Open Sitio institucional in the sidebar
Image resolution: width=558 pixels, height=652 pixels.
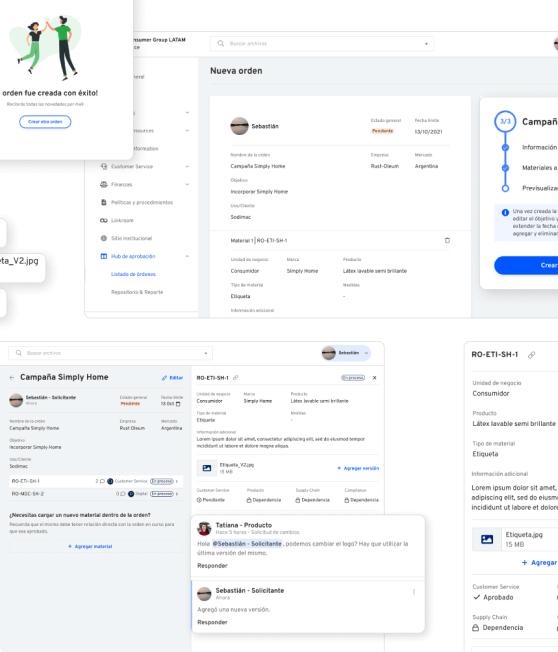pyautogui.click(x=131, y=238)
